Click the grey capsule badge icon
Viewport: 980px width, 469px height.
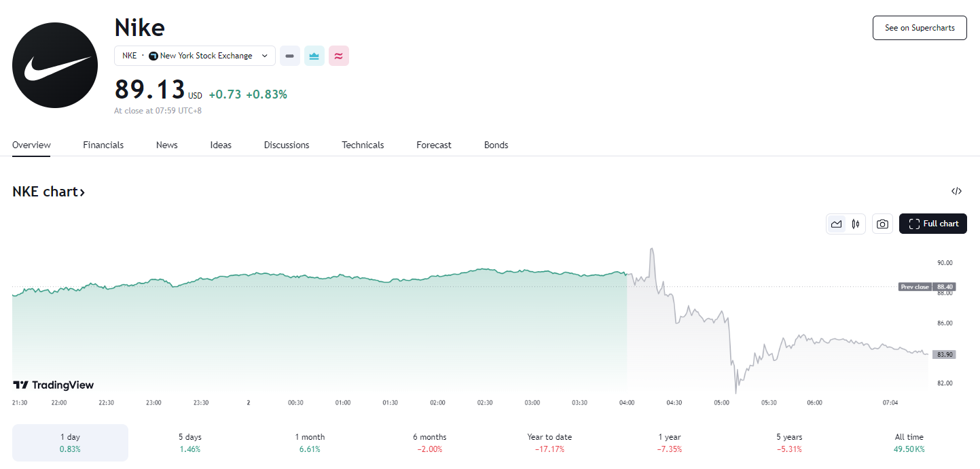point(290,56)
